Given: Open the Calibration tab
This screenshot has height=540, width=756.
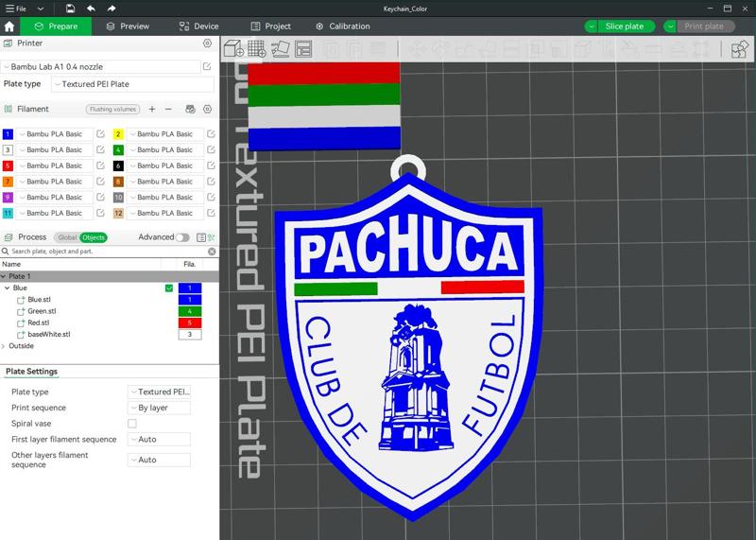Looking at the screenshot, I should pyautogui.click(x=343, y=26).
